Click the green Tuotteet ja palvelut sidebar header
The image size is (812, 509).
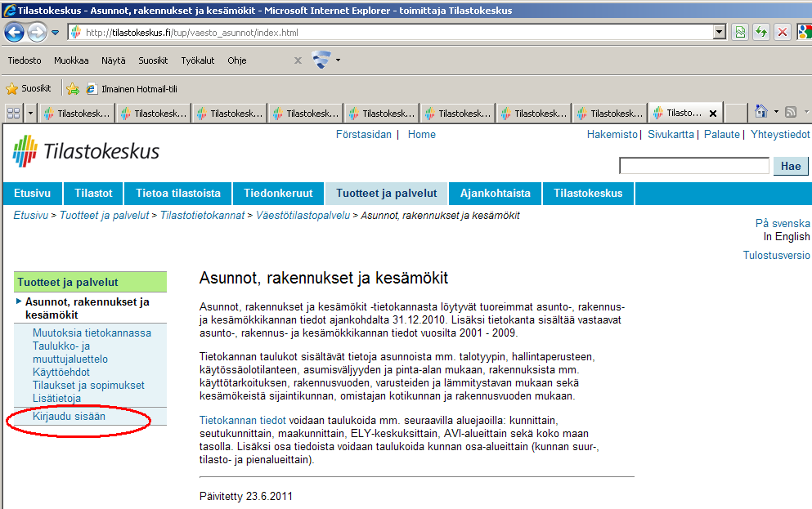(90, 282)
